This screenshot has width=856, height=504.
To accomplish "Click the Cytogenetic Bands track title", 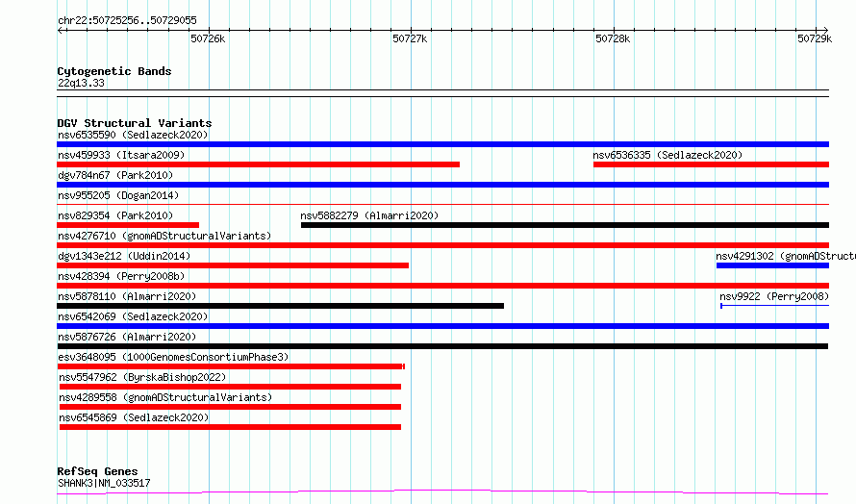I will pos(114,71).
